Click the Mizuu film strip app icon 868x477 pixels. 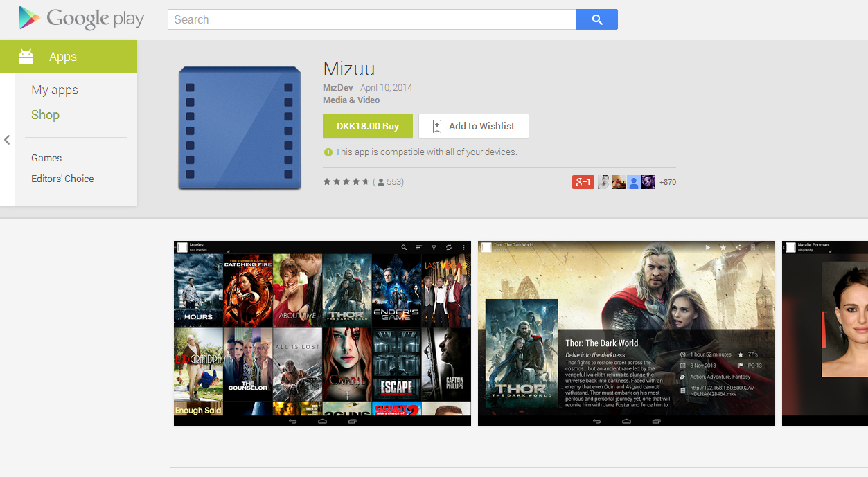point(240,127)
